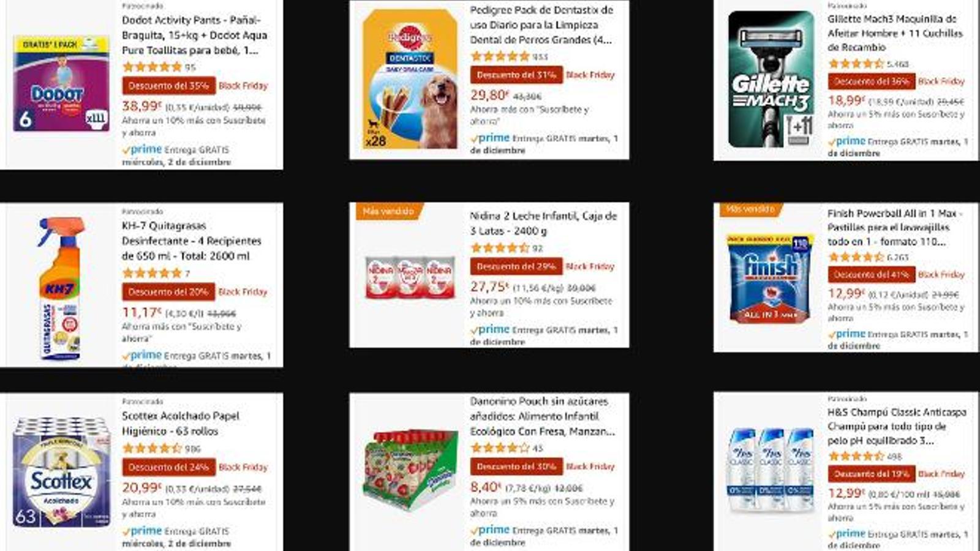Click the Descuento del 41% badge on Finish
The height and width of the screenshot is (551, 980).
(871, 275)
